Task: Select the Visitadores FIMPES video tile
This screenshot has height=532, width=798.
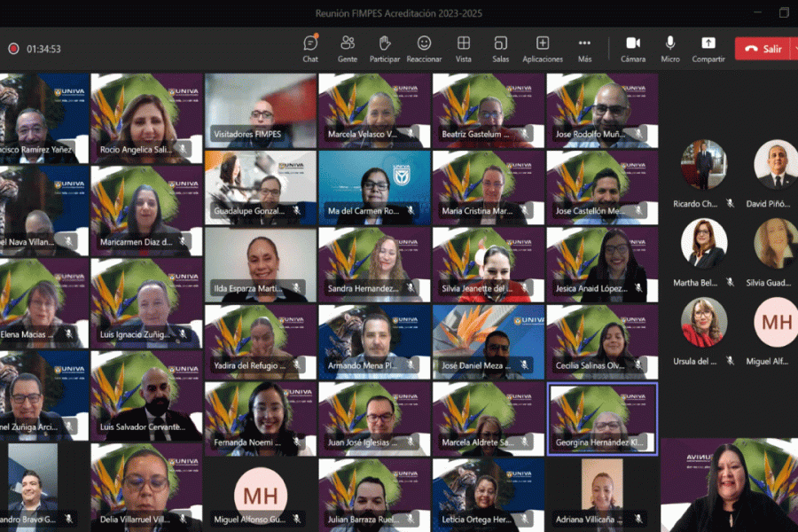Action: 261,111
